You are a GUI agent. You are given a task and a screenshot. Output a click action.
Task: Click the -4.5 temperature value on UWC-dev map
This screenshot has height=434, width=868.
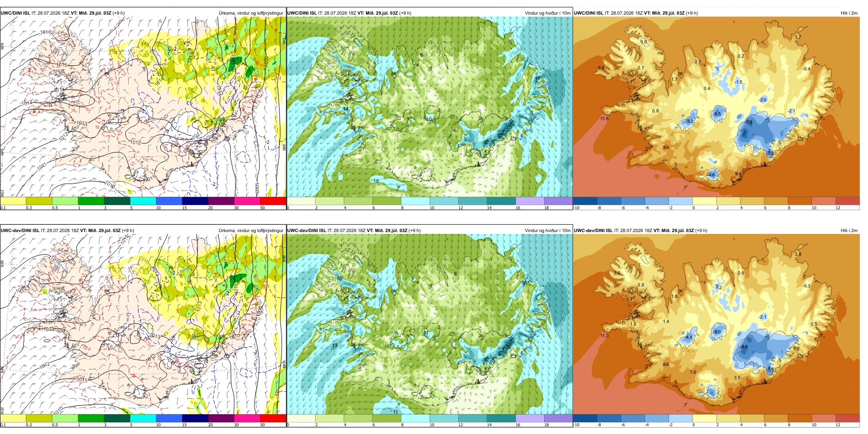click(x=688, y=338)
